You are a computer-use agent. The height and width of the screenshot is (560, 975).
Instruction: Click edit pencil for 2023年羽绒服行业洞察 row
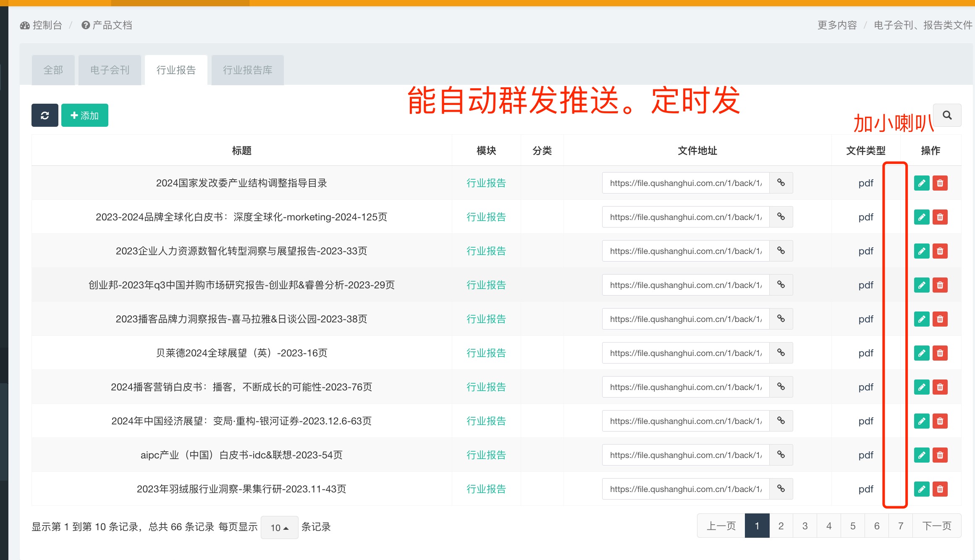[x=921, y=489]
